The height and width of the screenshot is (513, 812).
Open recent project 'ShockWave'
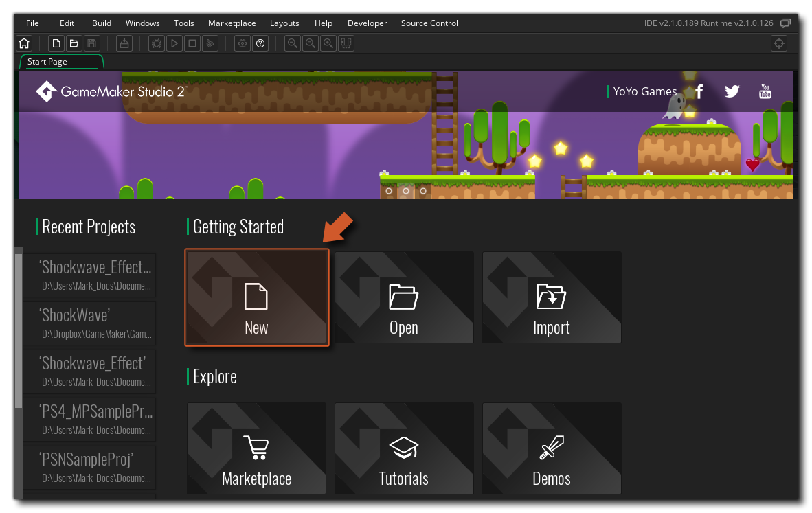[89, 323]
